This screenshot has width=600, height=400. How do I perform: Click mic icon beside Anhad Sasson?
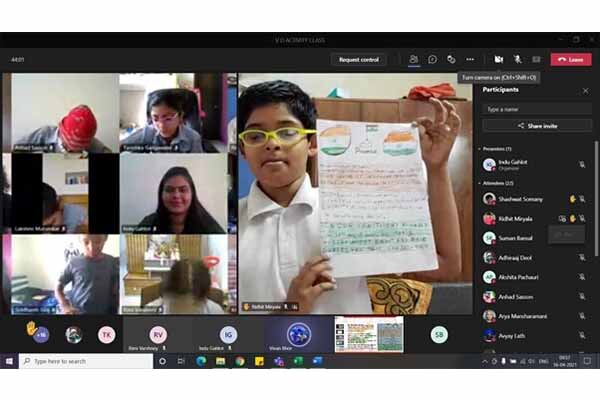[582, 296]
